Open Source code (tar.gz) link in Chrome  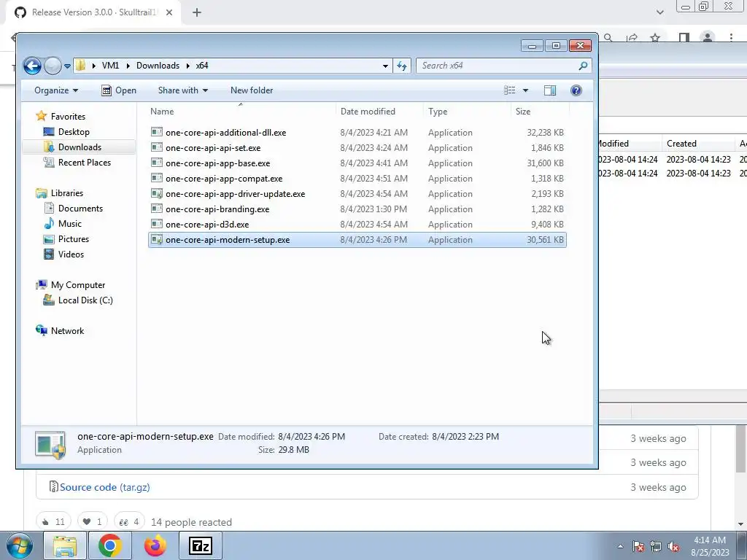(x=105, y=487)
